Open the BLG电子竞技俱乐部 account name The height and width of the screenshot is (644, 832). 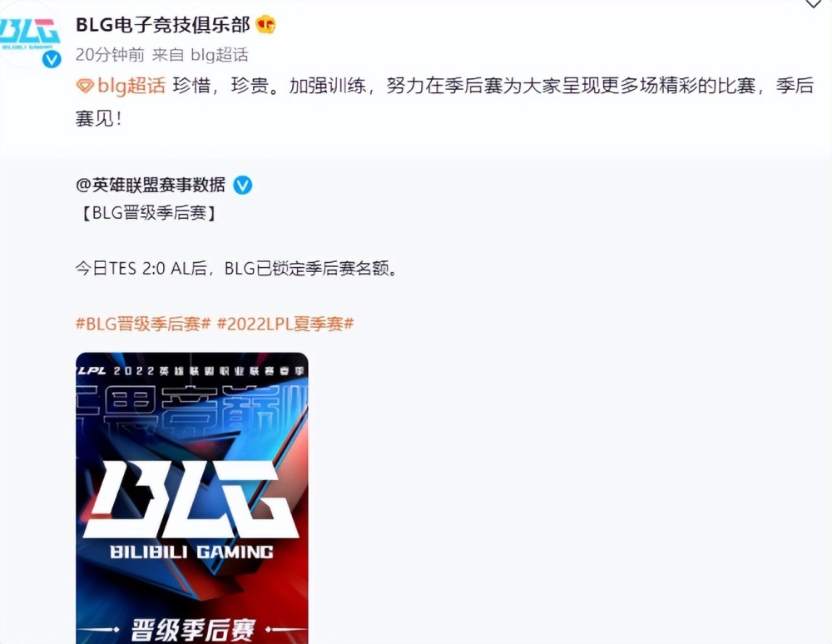[163, 25]
